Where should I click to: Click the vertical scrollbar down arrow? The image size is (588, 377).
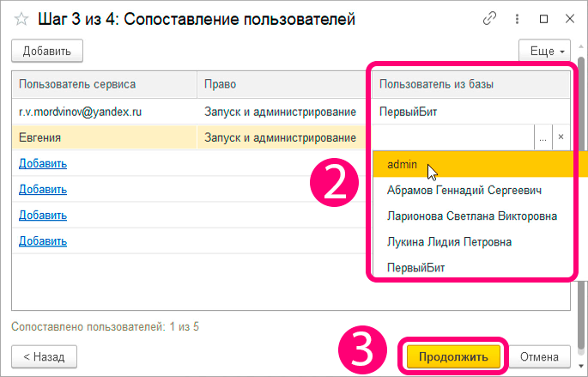[x=581, y=366]
